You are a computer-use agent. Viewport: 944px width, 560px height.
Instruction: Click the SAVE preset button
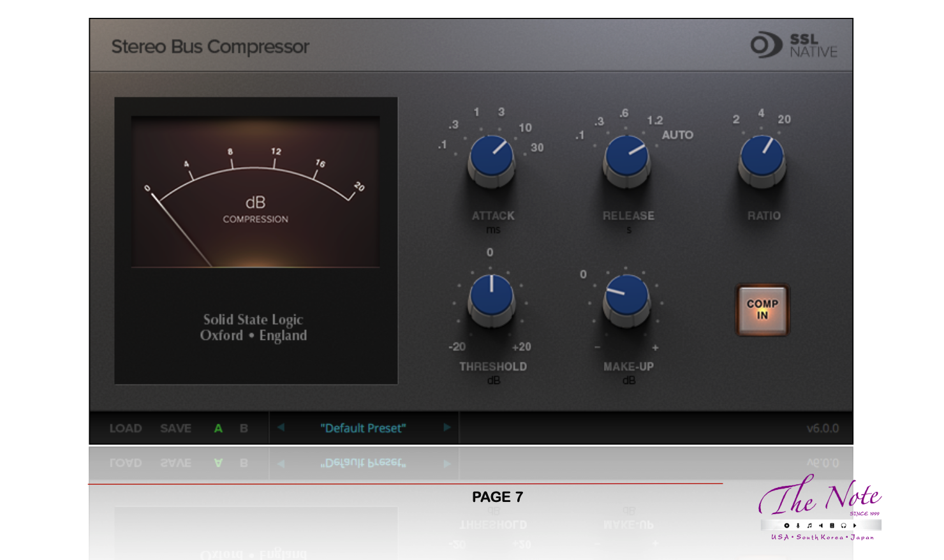tap(175, 428)
